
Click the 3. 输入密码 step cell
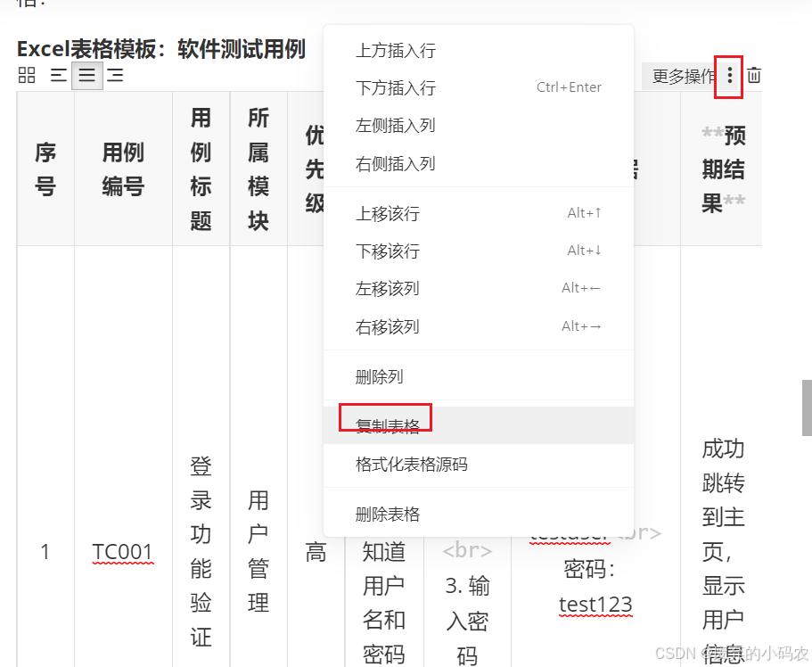coord(467,601)
